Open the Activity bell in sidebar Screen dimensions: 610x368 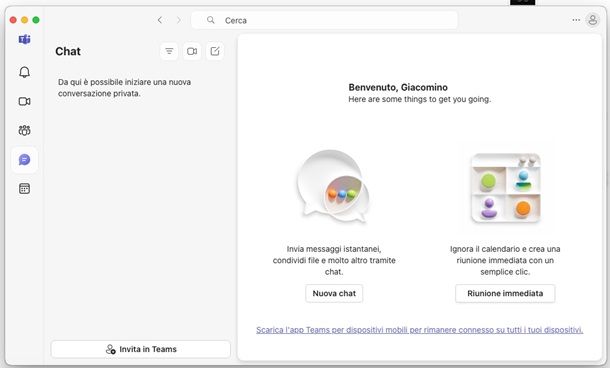(x=25, y=72)
